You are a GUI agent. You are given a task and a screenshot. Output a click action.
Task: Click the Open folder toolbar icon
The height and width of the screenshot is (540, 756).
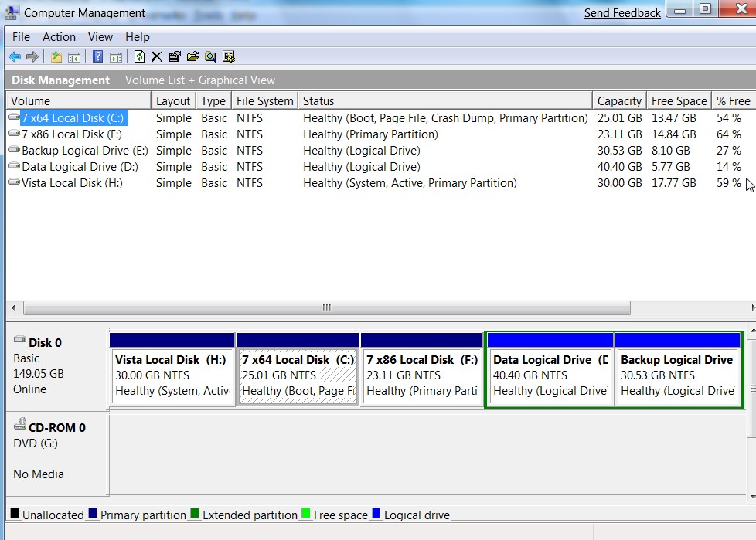tap(192, 57)
